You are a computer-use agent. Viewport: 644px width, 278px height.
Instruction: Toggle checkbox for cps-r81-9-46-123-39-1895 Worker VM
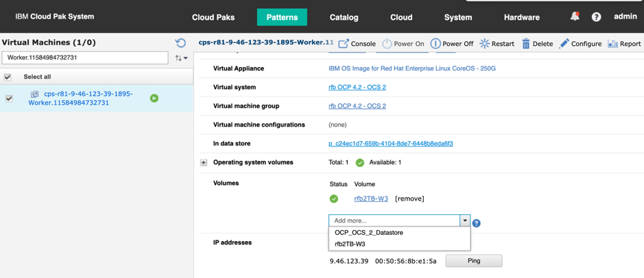pos(9,99)
